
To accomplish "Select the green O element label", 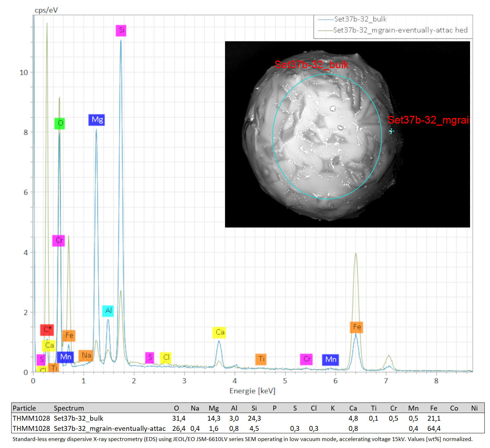I will 60,123.
